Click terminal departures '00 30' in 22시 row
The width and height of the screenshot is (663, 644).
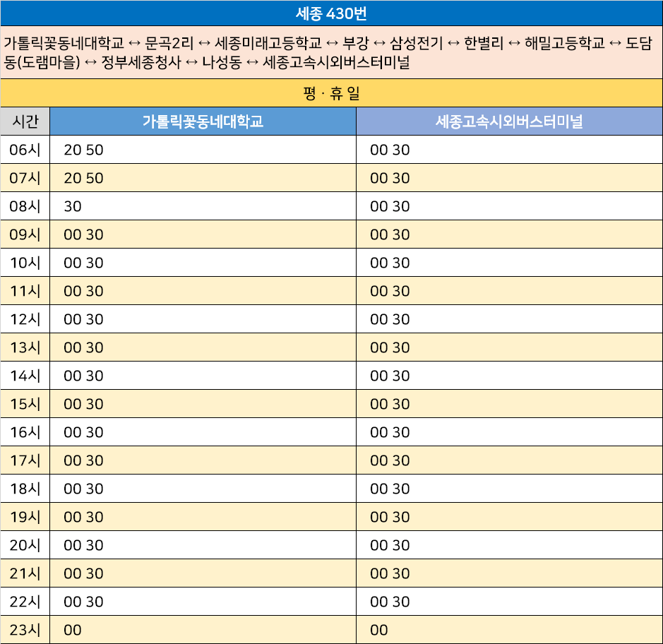pyautogui.click(x=390, y=602)
